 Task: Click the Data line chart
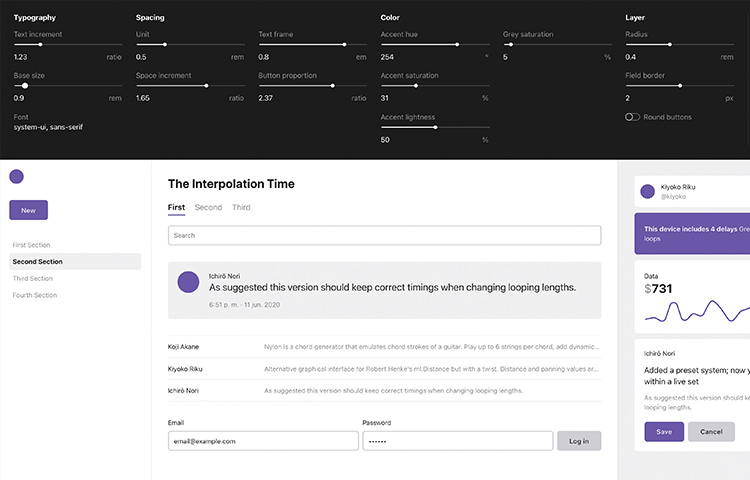(697, 311)
